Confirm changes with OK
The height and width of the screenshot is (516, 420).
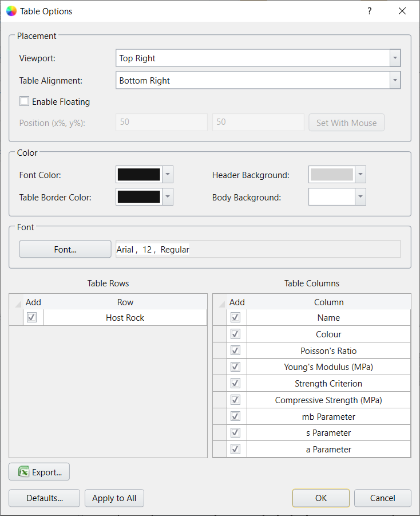click(320, 498)
